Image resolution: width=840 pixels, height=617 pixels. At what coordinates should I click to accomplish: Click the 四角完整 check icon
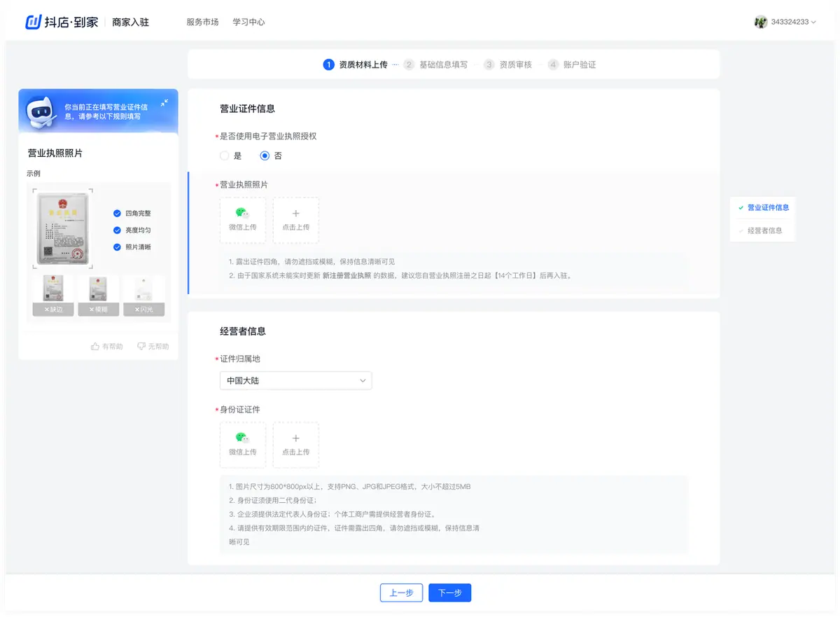coord(117,214)
